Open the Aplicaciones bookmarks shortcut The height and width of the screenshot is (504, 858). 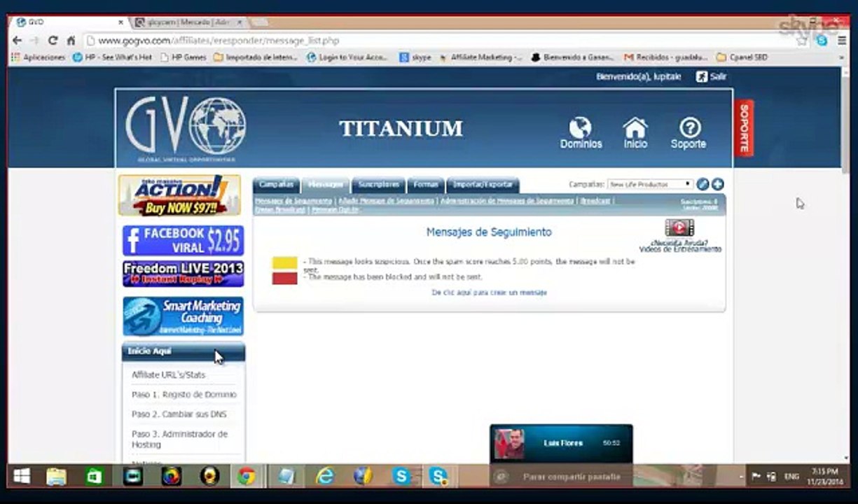38,57
